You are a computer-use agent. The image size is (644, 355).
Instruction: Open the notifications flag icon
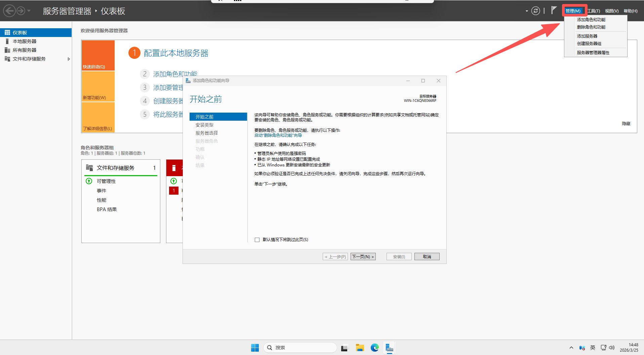pyautogui.click(x=554, y=10)
